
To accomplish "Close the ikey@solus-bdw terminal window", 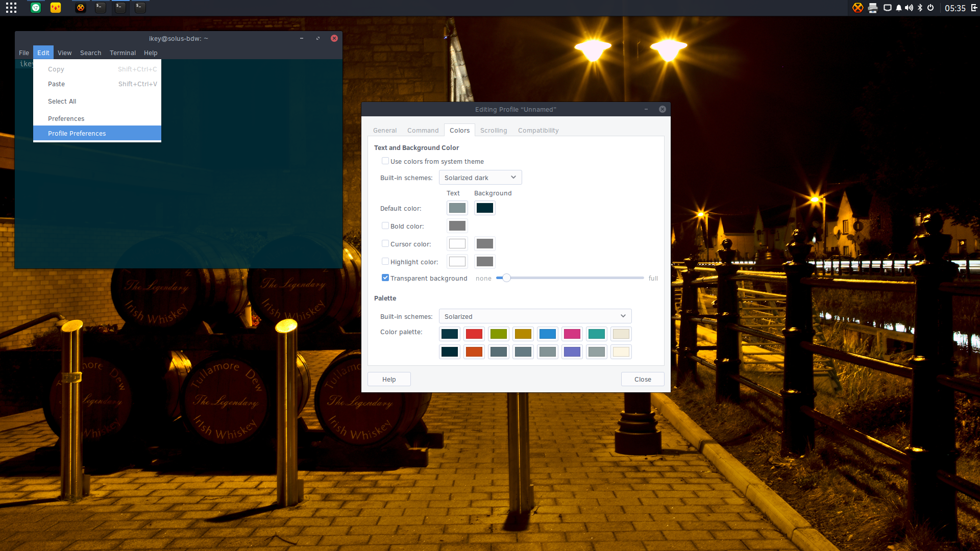I will pos(334,38).
